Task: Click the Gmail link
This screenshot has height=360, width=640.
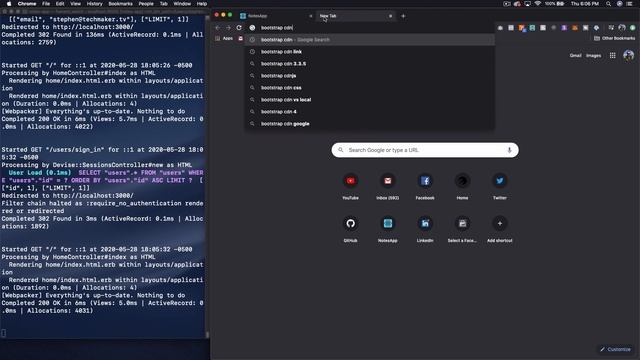Action: (x=576, y=56)
